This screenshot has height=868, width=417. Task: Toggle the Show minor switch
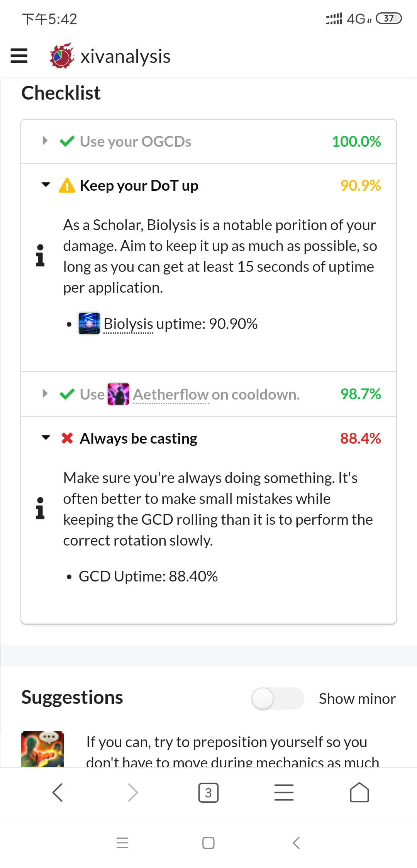(277, 698)
